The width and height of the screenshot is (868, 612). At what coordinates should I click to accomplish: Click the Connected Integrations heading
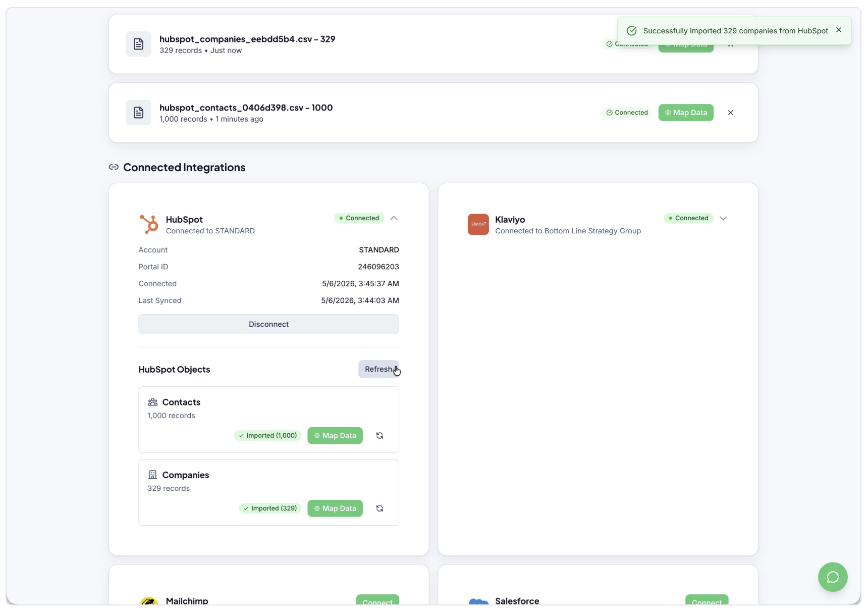(x=184, y=167)
